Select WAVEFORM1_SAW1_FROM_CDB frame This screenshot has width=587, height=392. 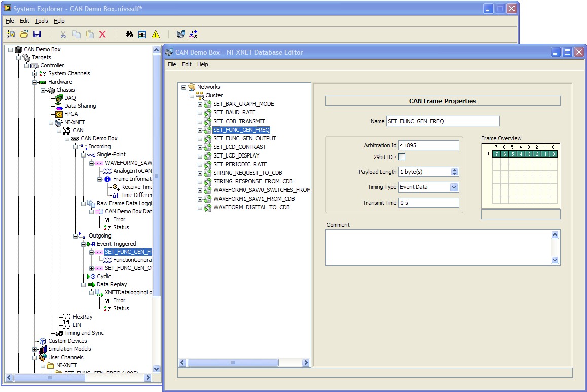[254, 199]
